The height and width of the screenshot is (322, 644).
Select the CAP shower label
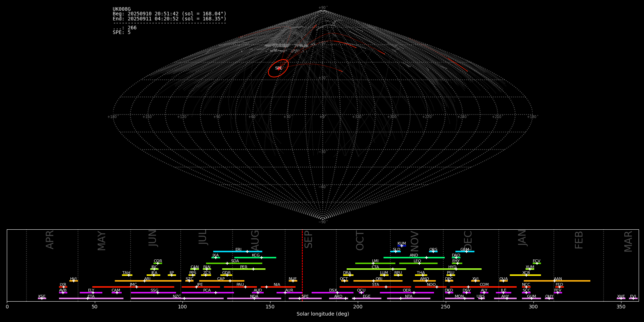221,279
